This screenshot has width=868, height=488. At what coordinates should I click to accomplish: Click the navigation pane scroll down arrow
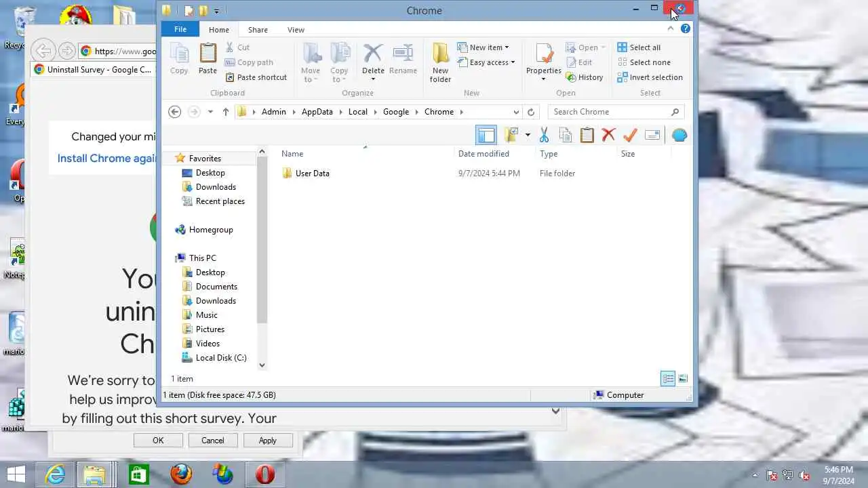(262, 365)
